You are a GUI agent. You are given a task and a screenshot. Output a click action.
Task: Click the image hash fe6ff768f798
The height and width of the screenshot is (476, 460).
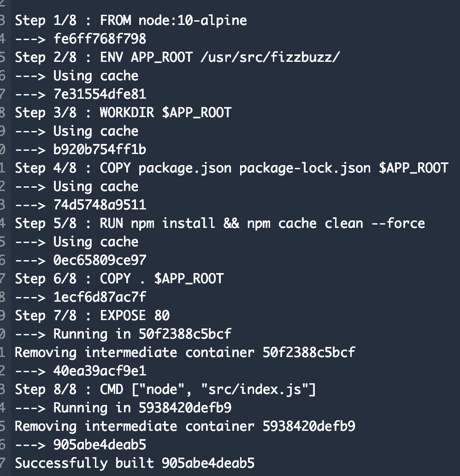tap(100, 39)
